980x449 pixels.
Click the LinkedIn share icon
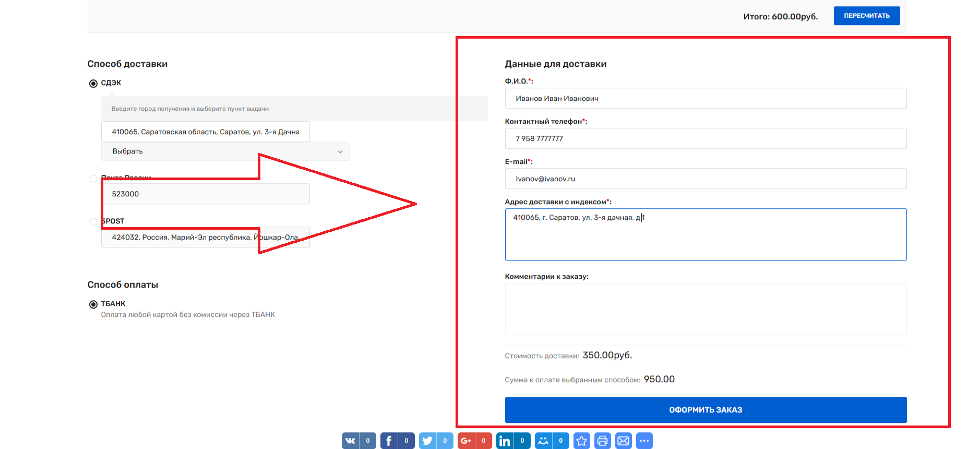pos(505,441)
